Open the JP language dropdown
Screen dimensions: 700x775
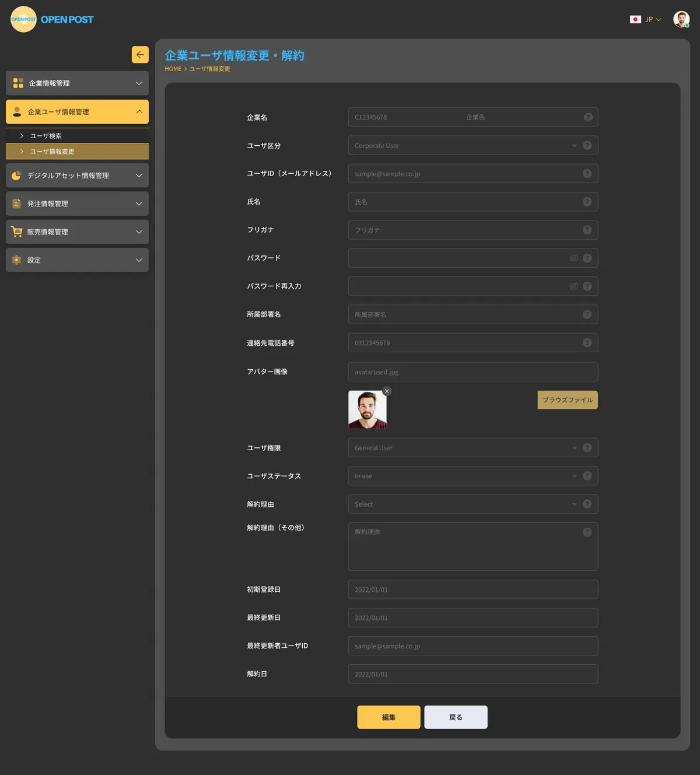pyautogui.click(x=653, y=19)
